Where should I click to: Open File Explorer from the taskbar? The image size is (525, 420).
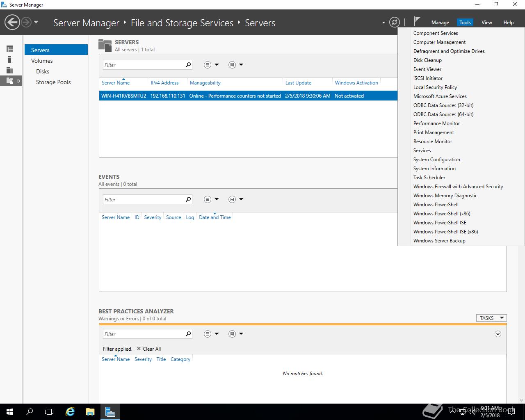(x=90, y=412)
